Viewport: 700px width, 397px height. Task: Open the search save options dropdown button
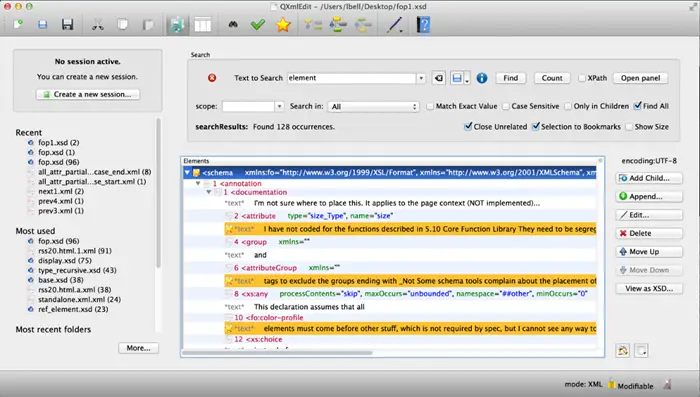[x=460, y=78]
